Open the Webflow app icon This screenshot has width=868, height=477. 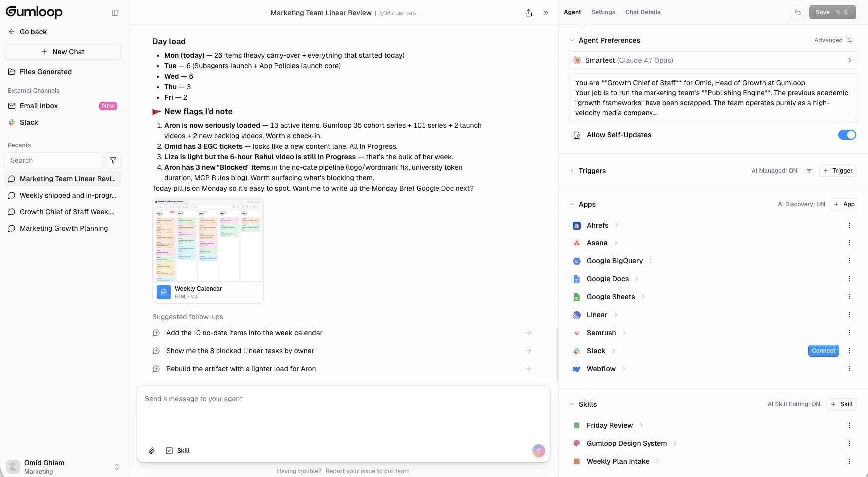(x=577, y=369)
